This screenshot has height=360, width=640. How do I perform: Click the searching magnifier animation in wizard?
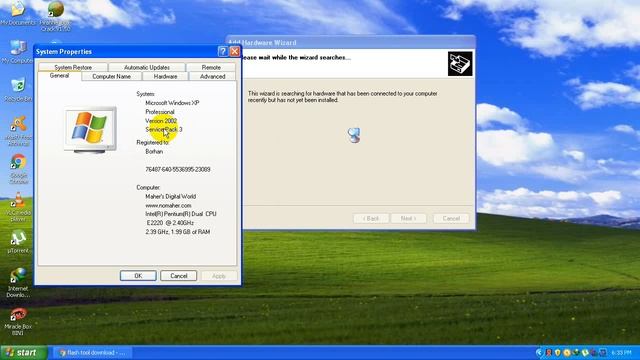(354, 135)
